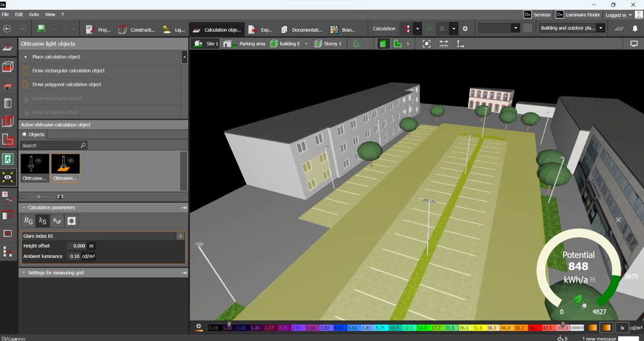Expand more views arrow after plan icon
644x341 pixels.
pos(408,43)
